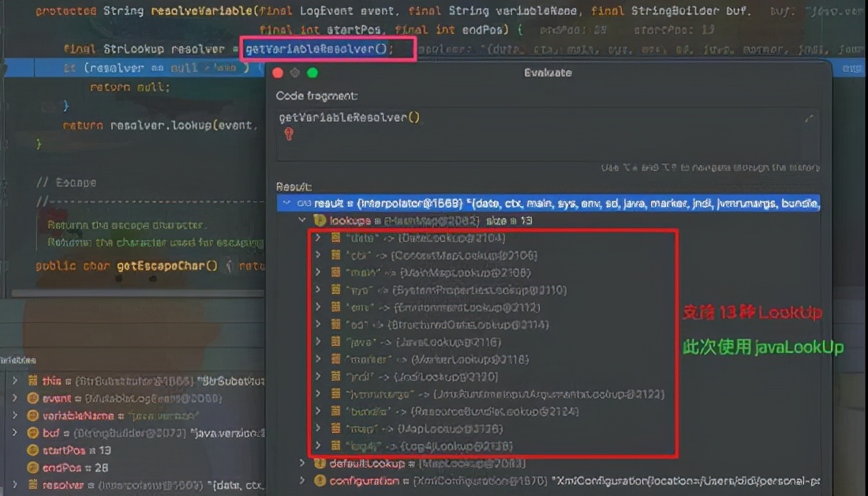The image size is (868, 496).
Task: Expand the variableName variable in debugger
Action: click(x=15, y=415)
